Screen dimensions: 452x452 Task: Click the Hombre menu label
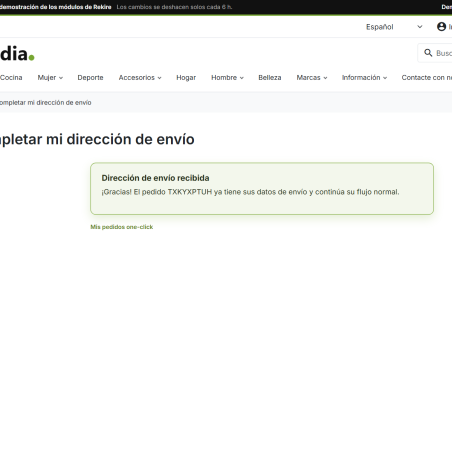[224, 77]
